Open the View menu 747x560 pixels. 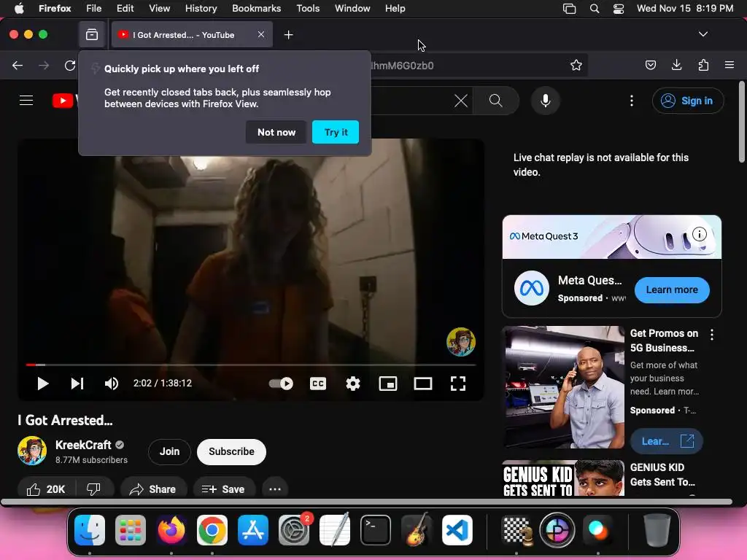[x=159, y=8]
